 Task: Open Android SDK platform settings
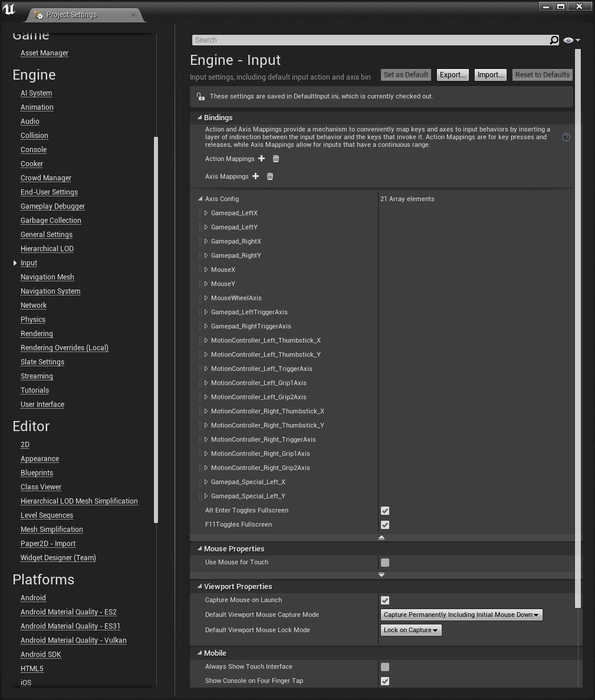41,655
